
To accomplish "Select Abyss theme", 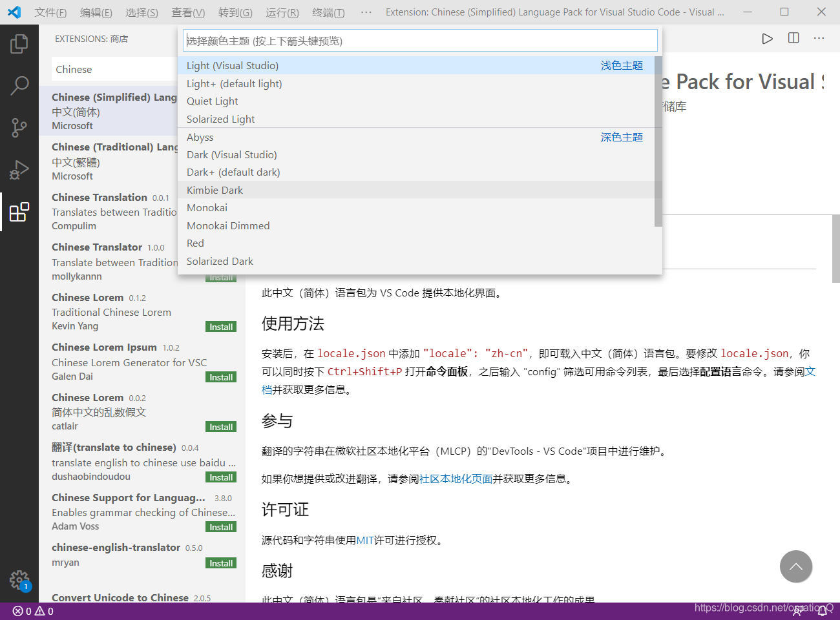I will pyautogui.click(x=416, y=137).
